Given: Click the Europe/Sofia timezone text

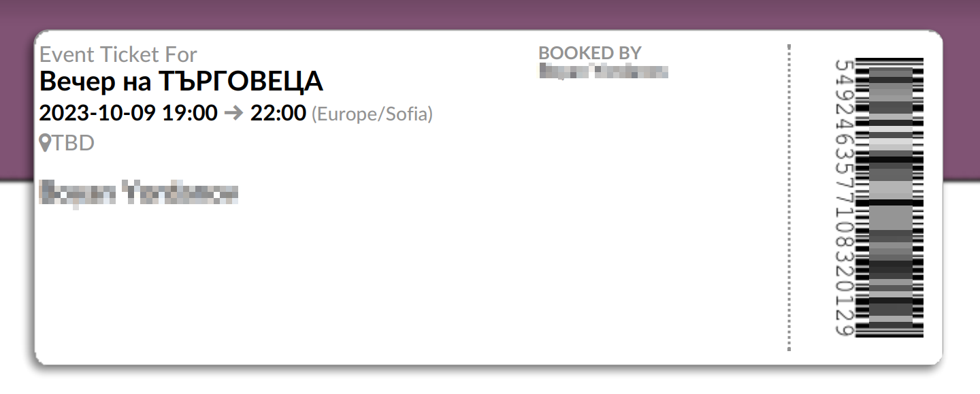Looking at the screenshot, I should [x=372, y=114].
